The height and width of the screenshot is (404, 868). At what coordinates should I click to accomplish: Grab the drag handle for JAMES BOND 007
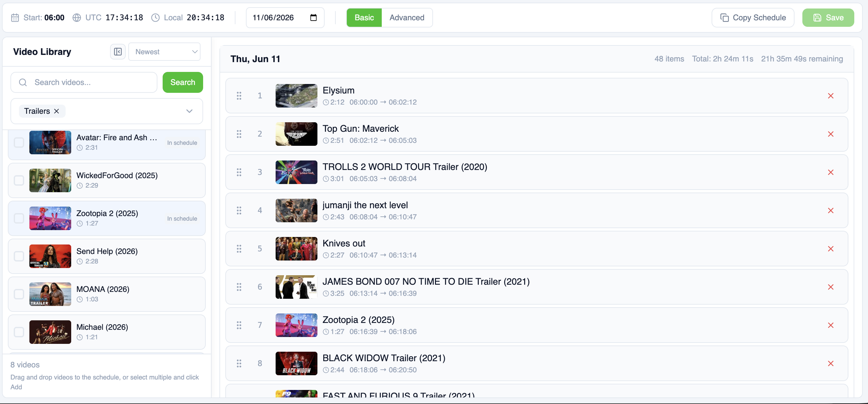coord(239,287)
